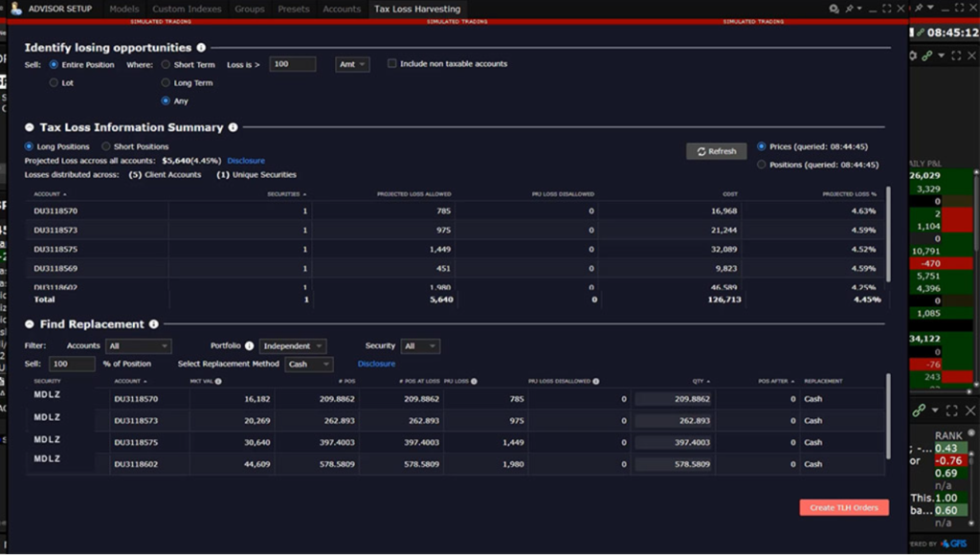Open the Presets tab
980x555 pixels.
tap(294, 9)
